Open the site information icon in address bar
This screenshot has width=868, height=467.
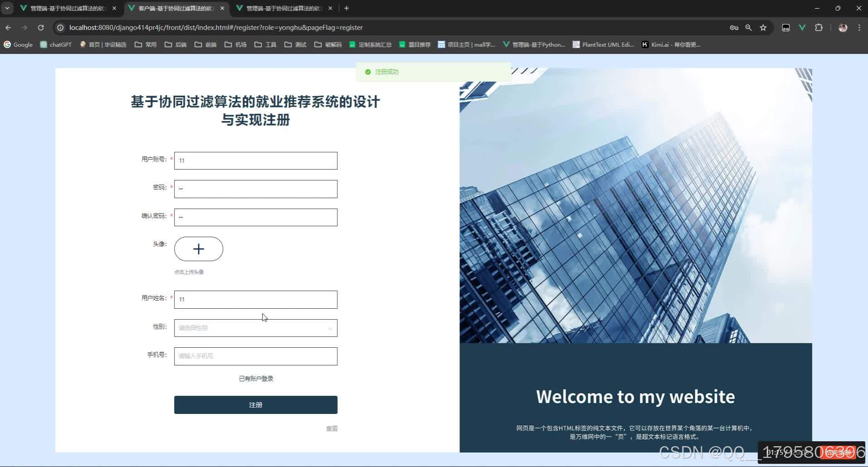tap(60, 28)
